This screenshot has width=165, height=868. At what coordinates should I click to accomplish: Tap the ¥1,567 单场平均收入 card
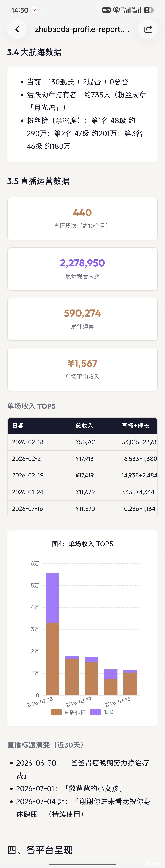(x=82, y=369)
